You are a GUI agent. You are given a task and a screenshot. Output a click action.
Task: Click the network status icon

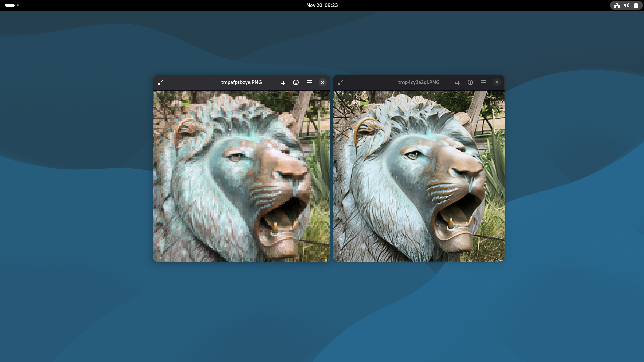pyautogui.click(x=617, y=5)
